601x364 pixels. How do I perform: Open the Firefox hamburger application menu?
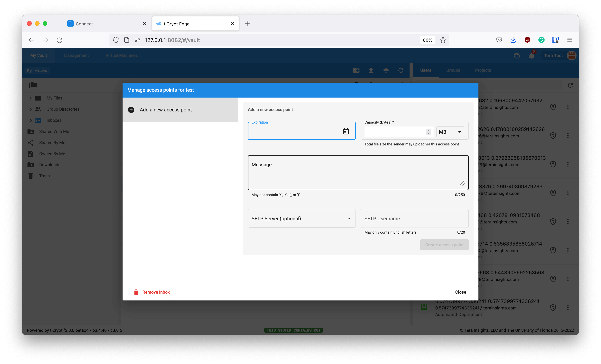569,40
